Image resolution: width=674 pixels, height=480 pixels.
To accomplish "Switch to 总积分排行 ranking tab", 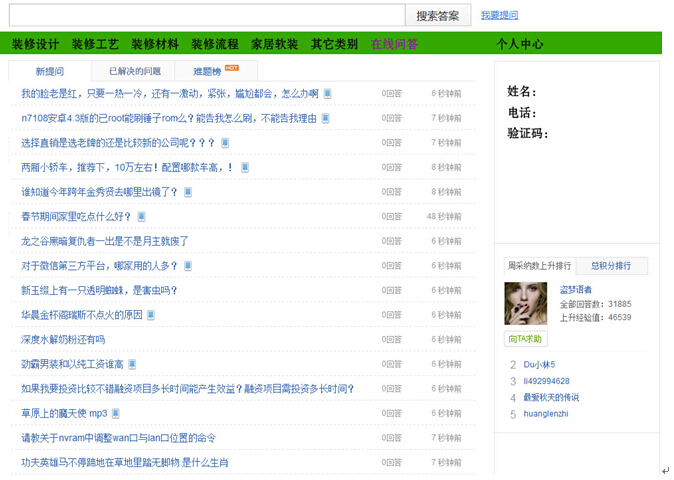I will point(611,266).
